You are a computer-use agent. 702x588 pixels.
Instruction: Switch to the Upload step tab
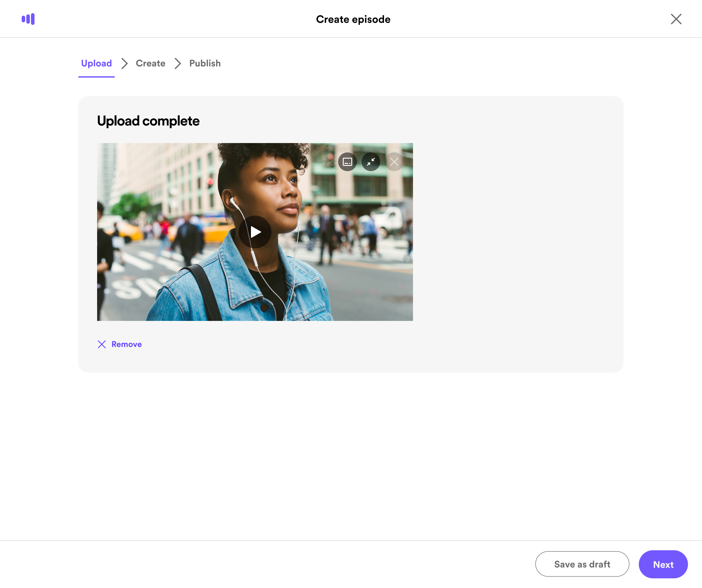click(x=96, y=63)
